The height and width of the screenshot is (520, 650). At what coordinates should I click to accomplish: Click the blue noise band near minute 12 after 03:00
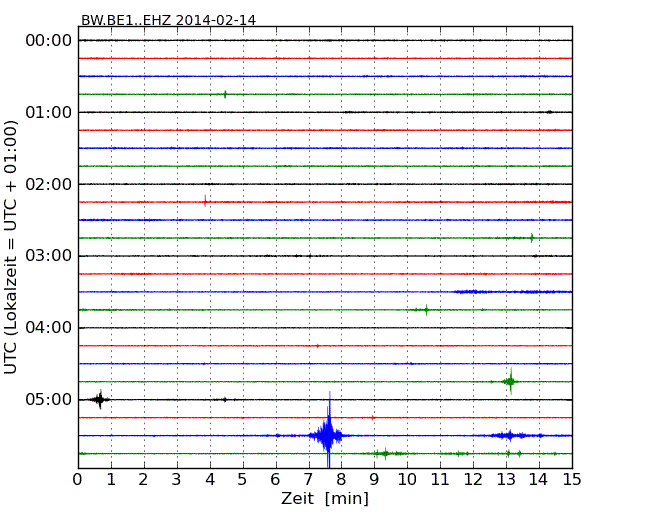coord(472,292)
